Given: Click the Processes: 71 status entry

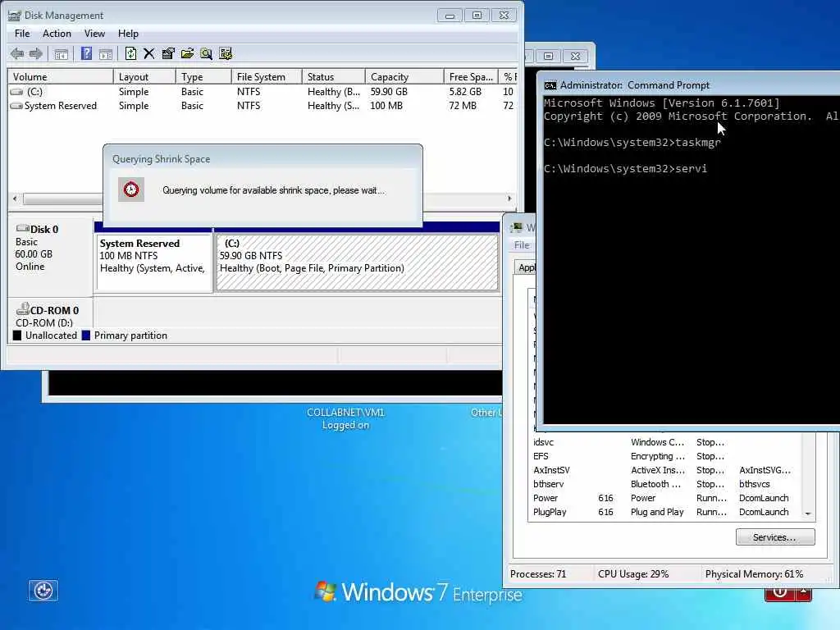Looking at the screenshot, I should point(538,573).
